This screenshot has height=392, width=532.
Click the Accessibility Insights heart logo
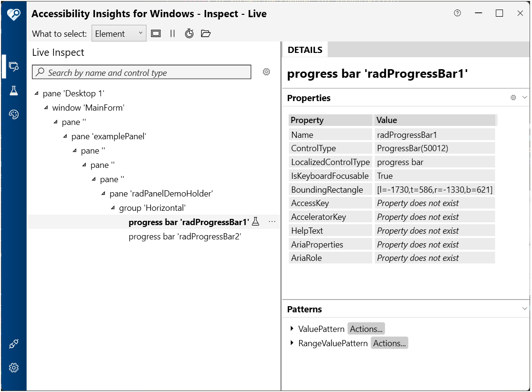(13, 14)
